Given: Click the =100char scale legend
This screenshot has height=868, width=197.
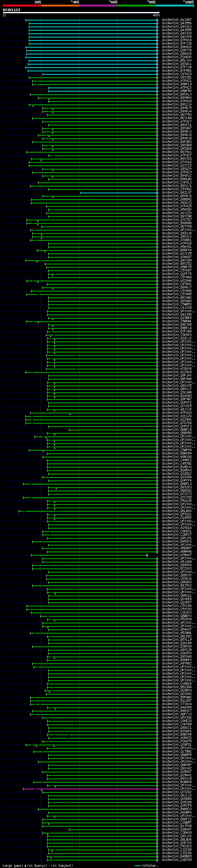Looking at the screenshot, I should tap(147, 865).
